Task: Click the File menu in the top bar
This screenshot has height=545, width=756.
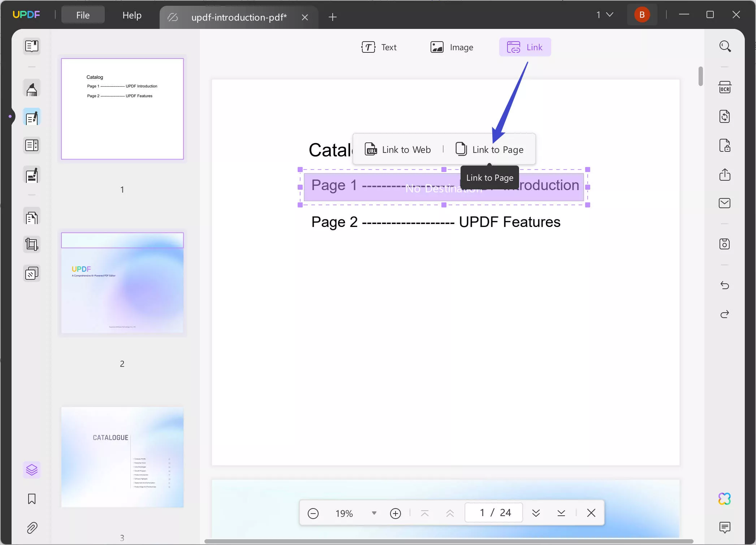Action: pos(83,15)
